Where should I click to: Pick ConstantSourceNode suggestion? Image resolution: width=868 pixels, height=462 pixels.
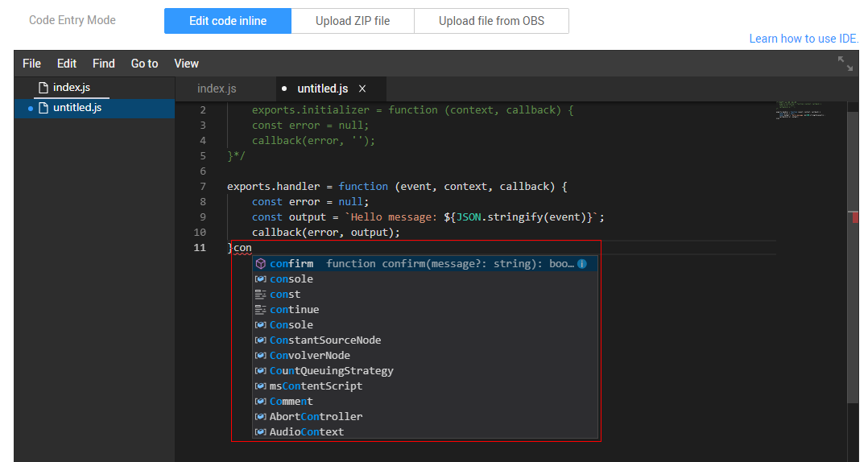coord(425,340)
